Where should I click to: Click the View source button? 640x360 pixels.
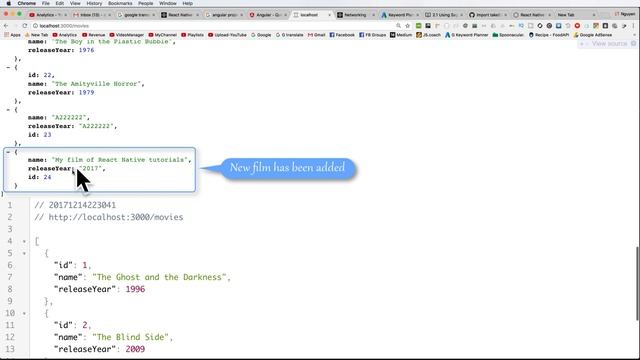(x=609, y=43)
